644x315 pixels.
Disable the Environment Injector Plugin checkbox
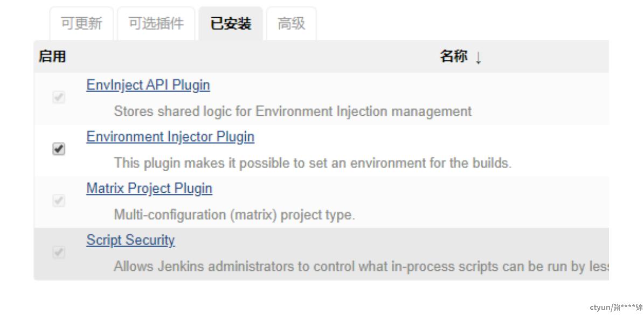tap(59, 149)
